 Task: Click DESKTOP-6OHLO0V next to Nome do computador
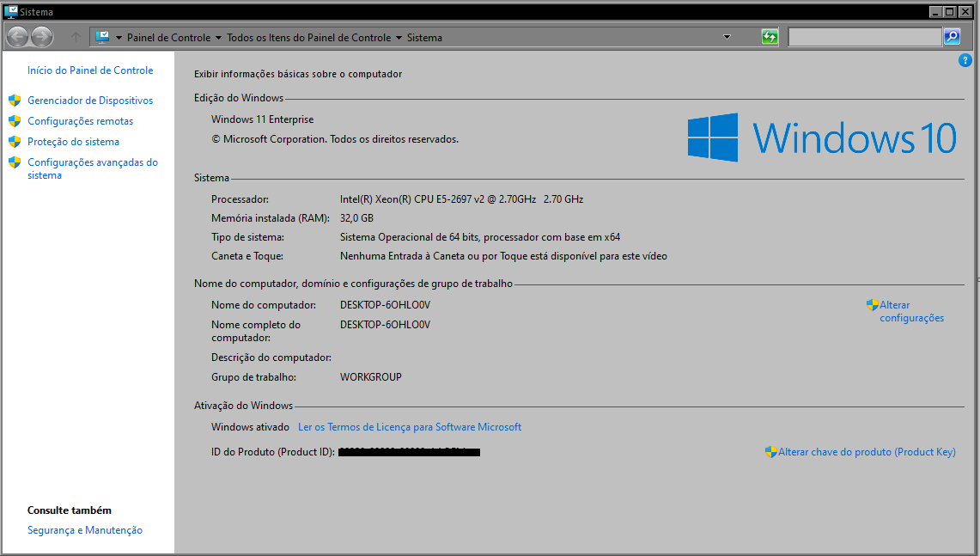tap(385, 304)
